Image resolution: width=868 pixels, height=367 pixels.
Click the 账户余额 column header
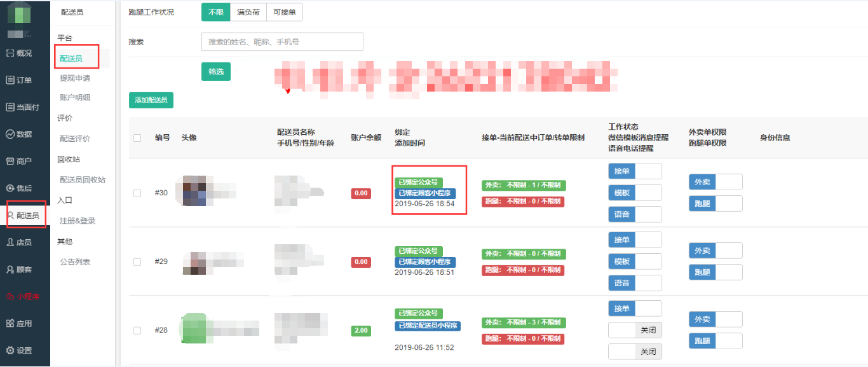[366, 137]
